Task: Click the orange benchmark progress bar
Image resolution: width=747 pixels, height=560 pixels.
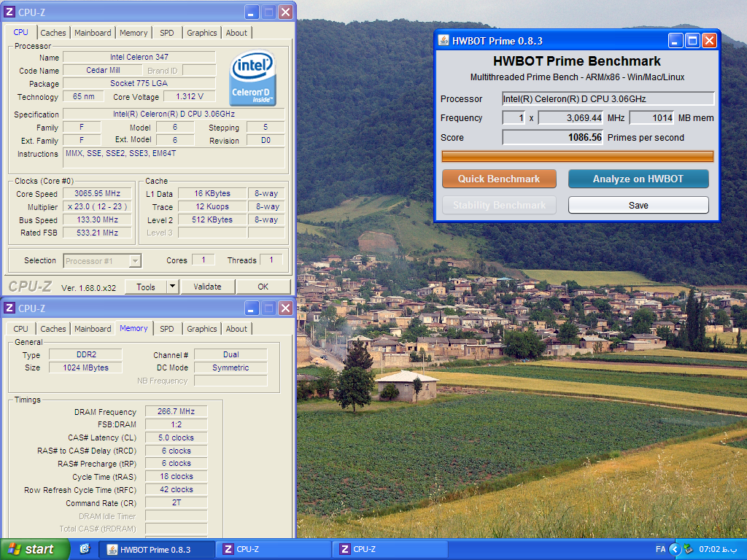Action: tap(578, 157)
